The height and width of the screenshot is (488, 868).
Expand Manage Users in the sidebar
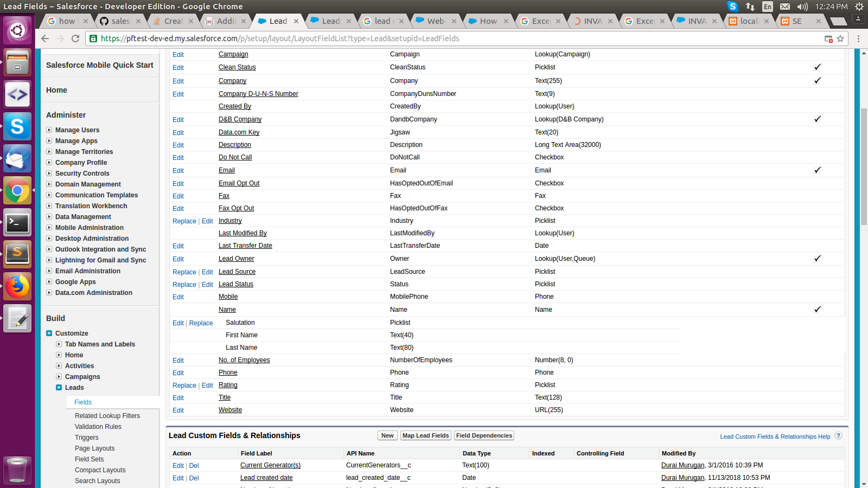(x=49, y=130)
